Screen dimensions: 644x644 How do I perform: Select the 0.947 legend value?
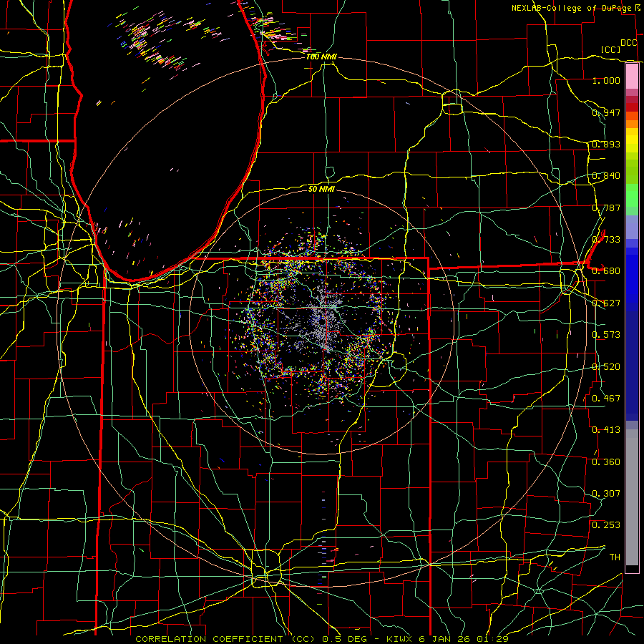pyautogui.click(x=606, y=112)
